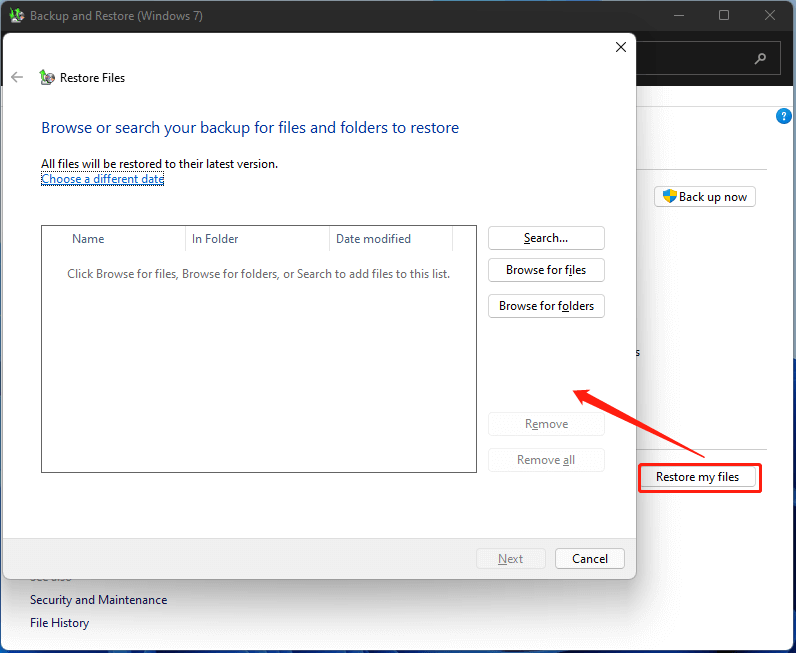Click the 'Browse or search your backup' heading
The height and width of the screenshot is (653, 796).
tap(250, 127)
